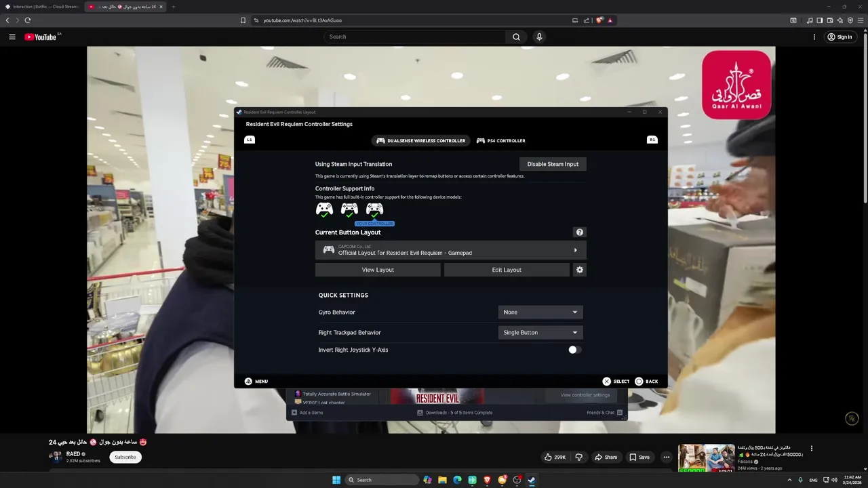Viewport: 868px width, 488px height.
Task: Open the Brave VPN shield icon
Action: tap(850, 20)
